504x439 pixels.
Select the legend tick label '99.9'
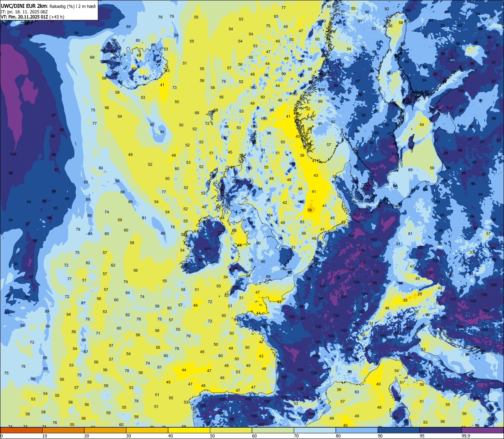(x=466, y=436)
